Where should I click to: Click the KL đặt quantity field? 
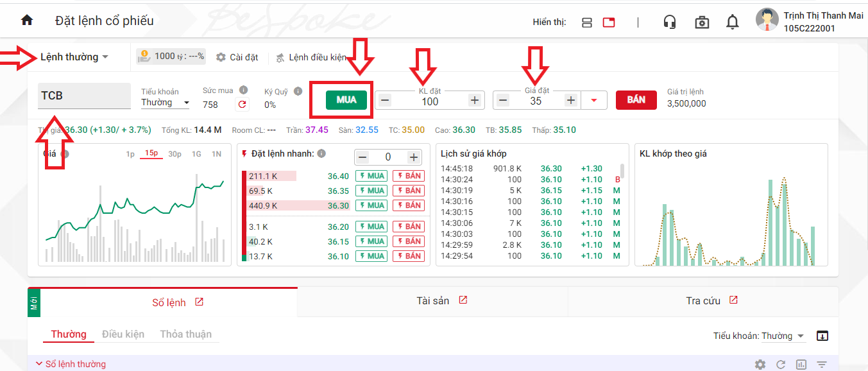[x=429, y=101]
